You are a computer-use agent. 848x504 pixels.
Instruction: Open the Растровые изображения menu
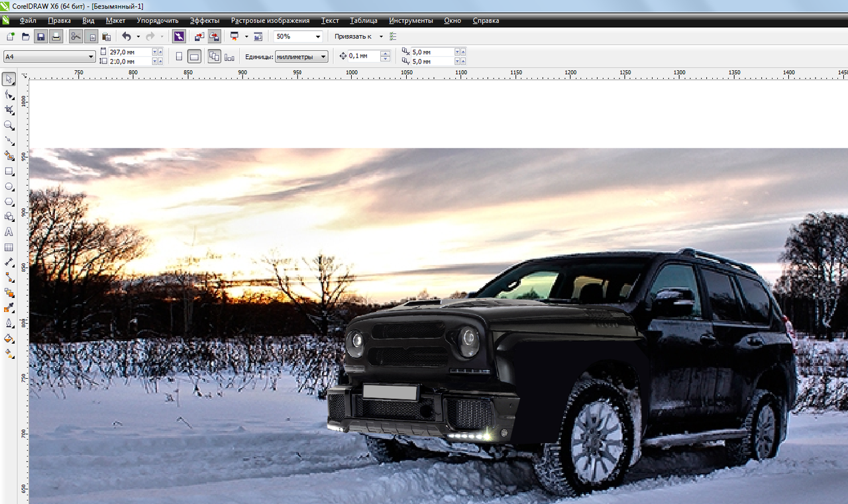tap(270, 21)
